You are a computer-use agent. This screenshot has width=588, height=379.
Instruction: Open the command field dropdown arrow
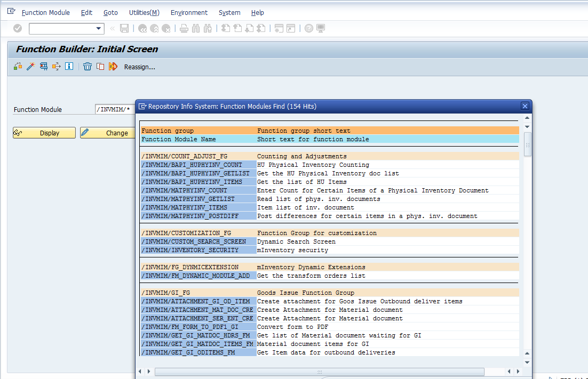99,29
